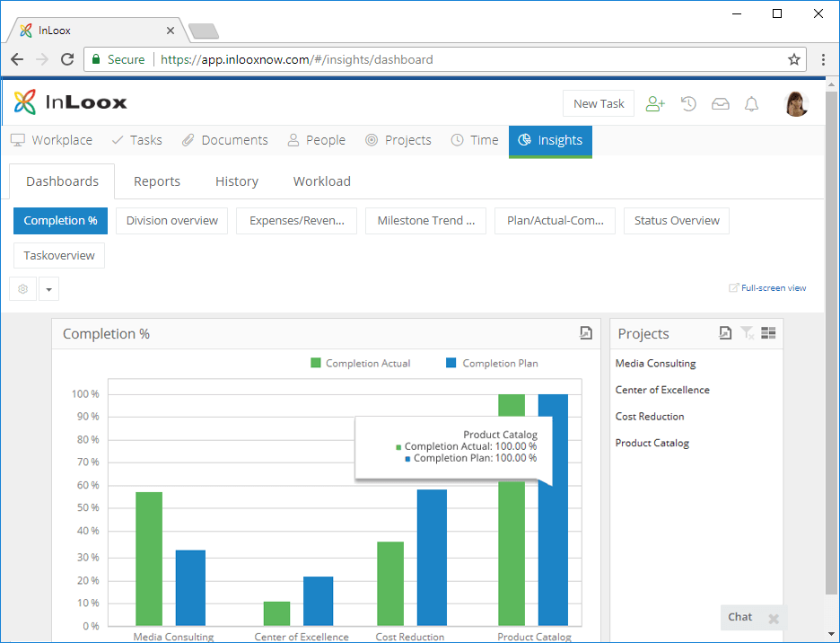Switch to the Workload tab

[322, 181]
